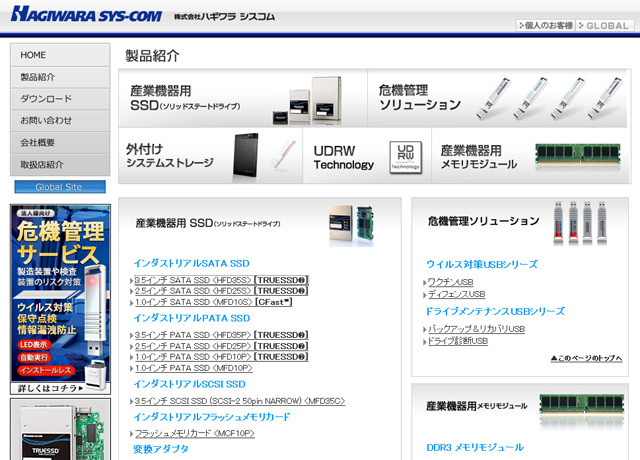Open 1.0インチ PATA SSD MFD10P link
This screenshot has height=460, width=640.
(193, 368)
